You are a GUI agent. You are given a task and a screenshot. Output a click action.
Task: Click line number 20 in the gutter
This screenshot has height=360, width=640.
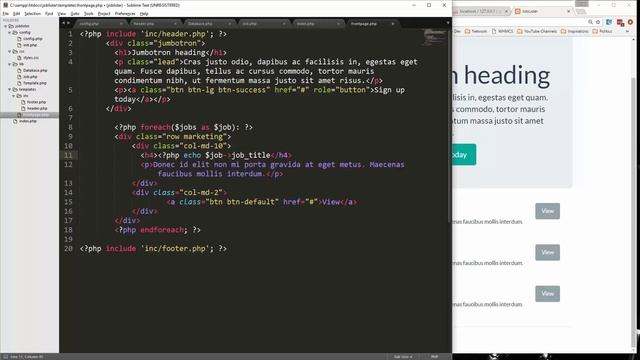(68, 249)
